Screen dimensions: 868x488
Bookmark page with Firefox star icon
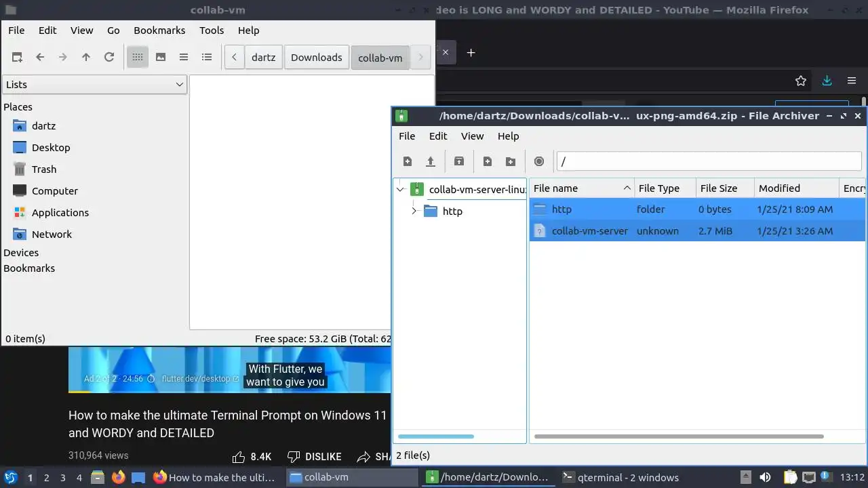(801, 81)
